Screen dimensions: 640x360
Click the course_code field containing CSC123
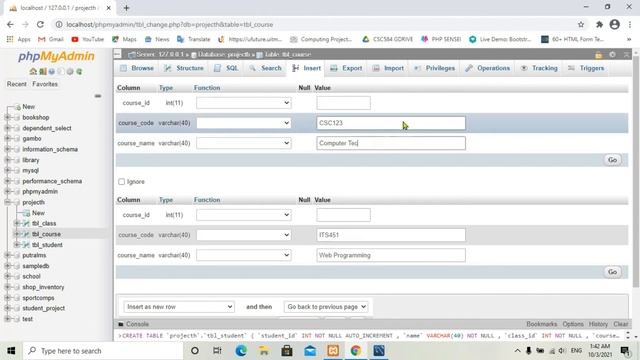[x=391, y=123]
